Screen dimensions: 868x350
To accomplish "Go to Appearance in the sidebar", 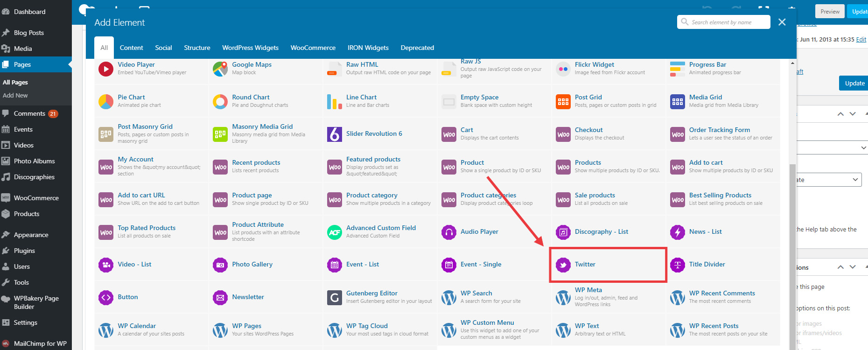I will tap(36, 235).
